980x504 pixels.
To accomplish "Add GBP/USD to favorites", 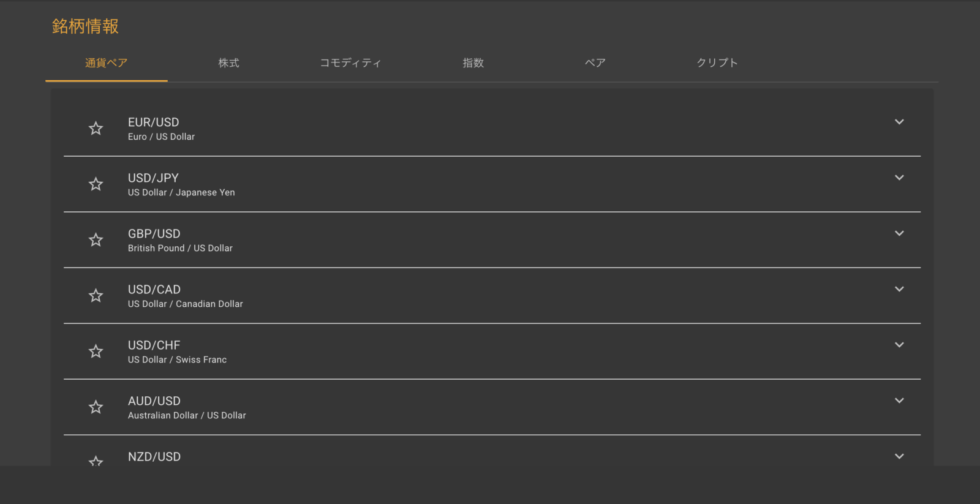I will (96, 240).
